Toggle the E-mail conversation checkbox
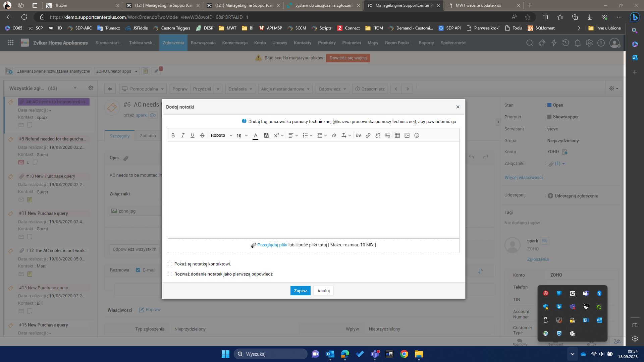This screenshot has height=362, width=644. click(138, 270)
